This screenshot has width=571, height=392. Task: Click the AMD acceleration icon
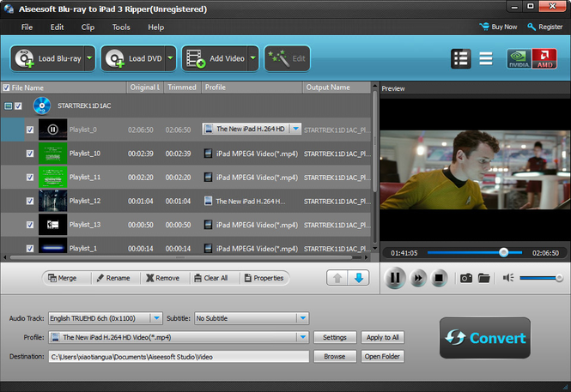click(x=544, y=58)
